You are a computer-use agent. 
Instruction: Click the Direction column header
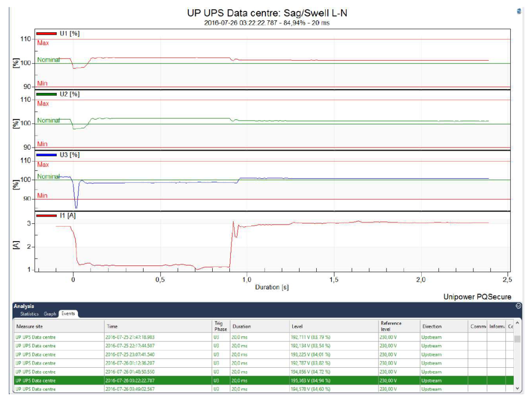click(x=444, y=326)
